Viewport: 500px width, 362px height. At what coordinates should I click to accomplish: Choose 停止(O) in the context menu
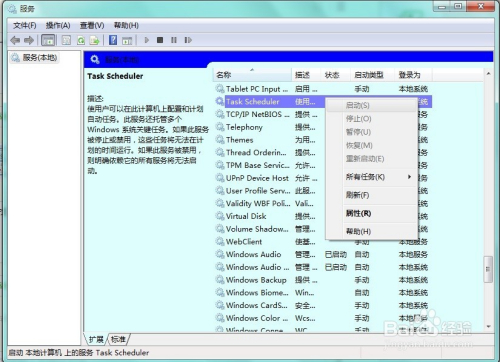coord(372,119)
